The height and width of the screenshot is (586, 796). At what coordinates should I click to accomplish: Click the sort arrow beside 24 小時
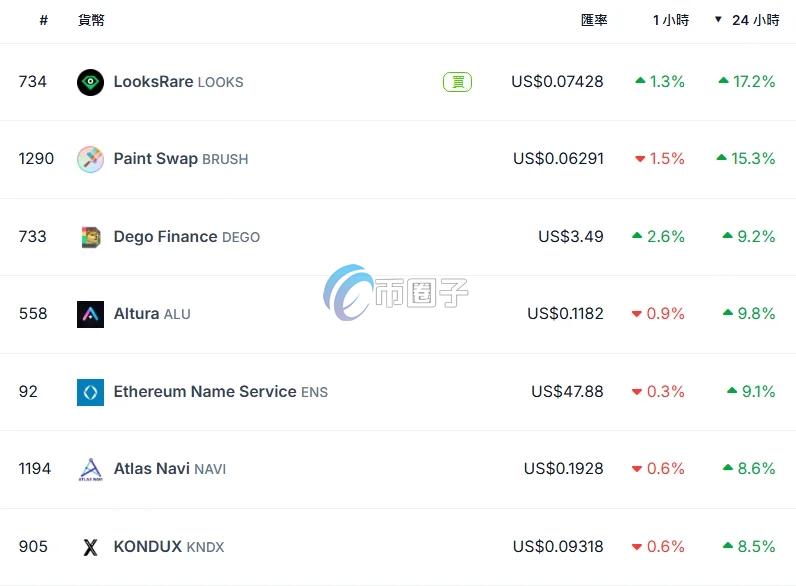pyautogui.click(x=718, y=19)
